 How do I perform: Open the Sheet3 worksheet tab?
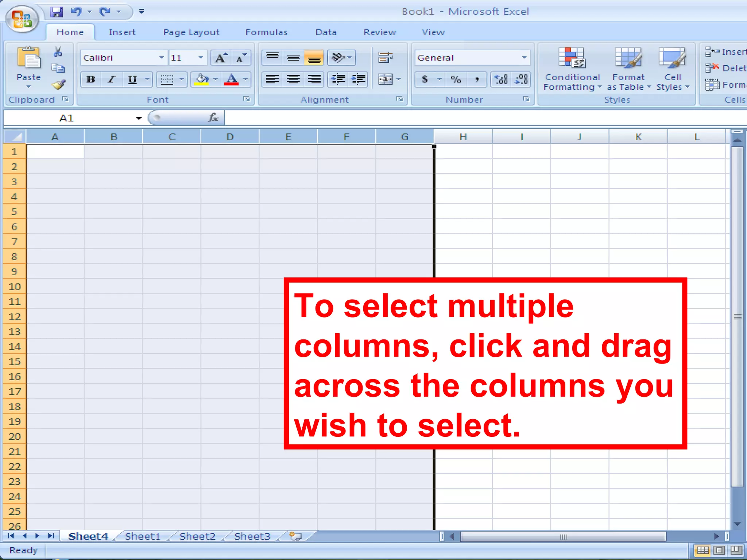pyautogui.click(x=252, y=536)
